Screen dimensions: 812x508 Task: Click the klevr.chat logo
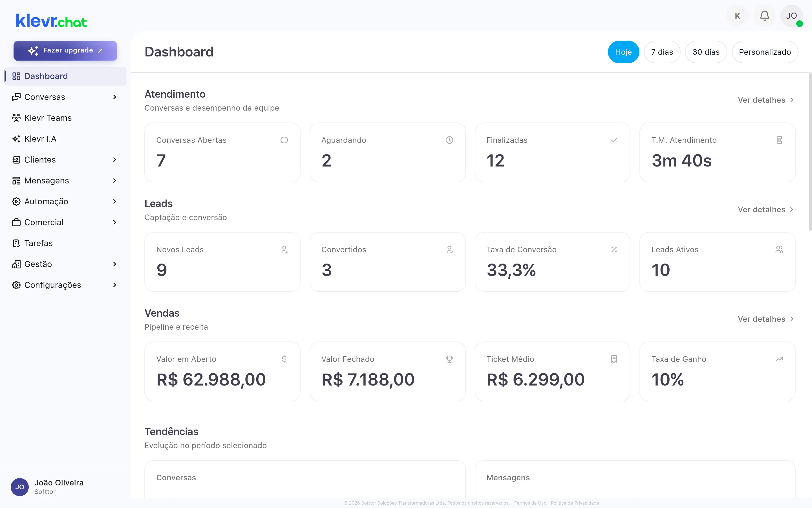tap(51, 21)
